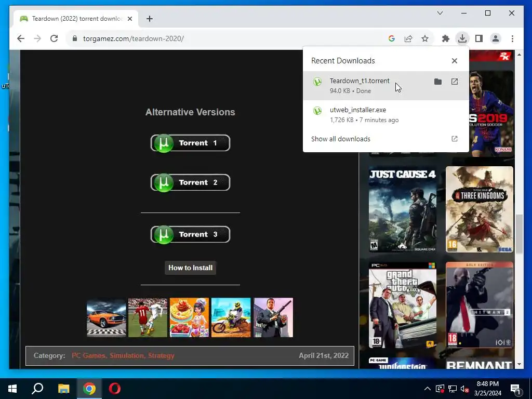Bookmark this page with the star

pos(425,38)
